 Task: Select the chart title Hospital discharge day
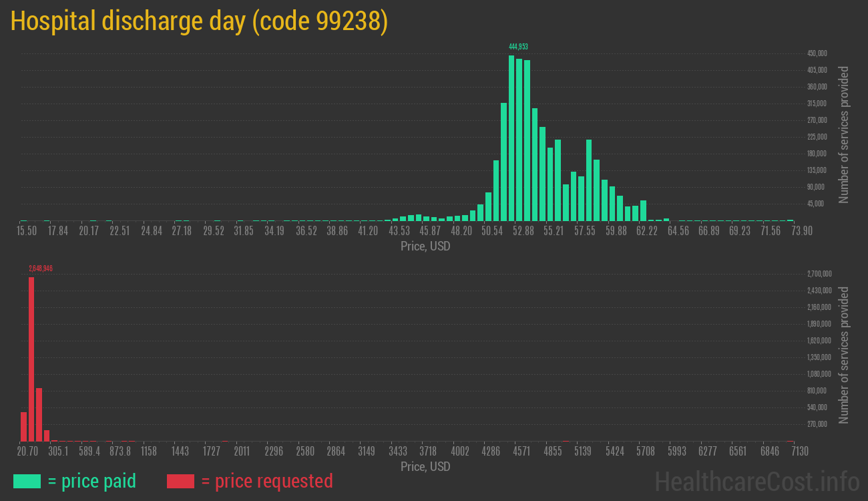pos(199,21)
